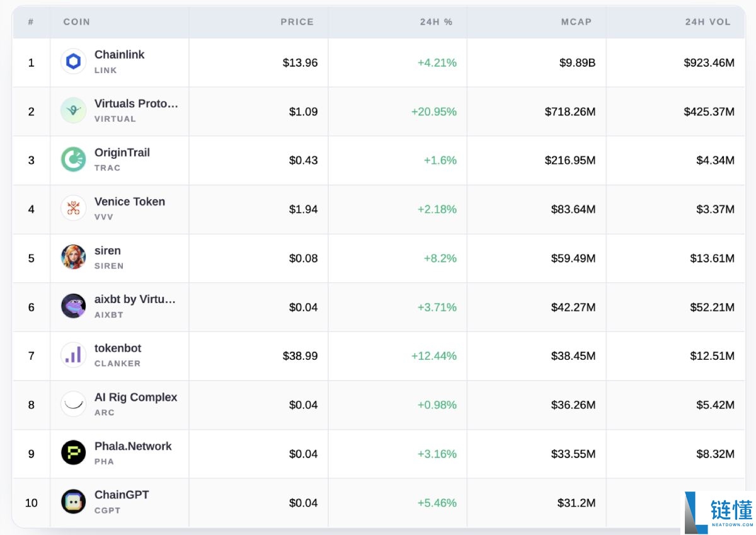
Task: Select the ARC ticker symbol
Action: [105, 413]
